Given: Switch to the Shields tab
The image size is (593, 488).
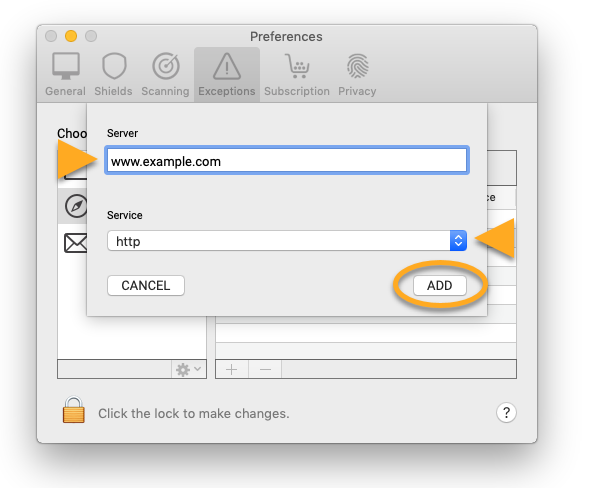Looking at the screenshot, I should point(113,75).
